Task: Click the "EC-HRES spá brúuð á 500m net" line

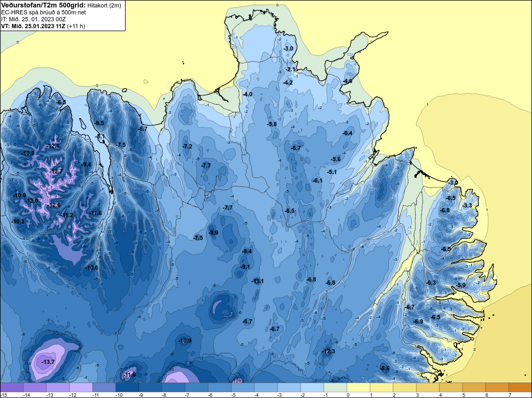Action: 44,12
